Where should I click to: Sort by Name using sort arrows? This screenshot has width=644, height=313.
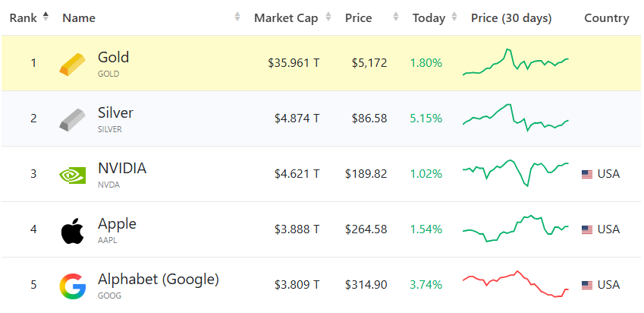coord(237,17)
